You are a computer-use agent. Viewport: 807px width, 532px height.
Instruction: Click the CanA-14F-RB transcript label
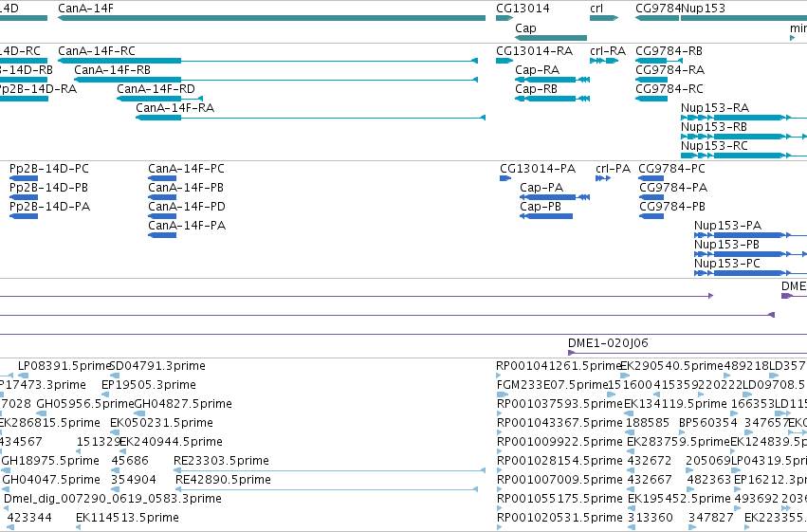(x=112, y=70)
